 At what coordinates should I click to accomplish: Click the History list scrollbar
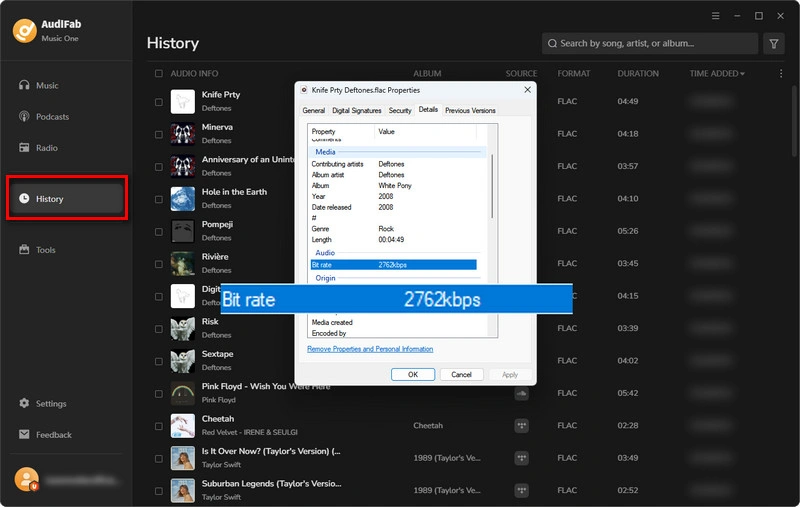point(795,121)
